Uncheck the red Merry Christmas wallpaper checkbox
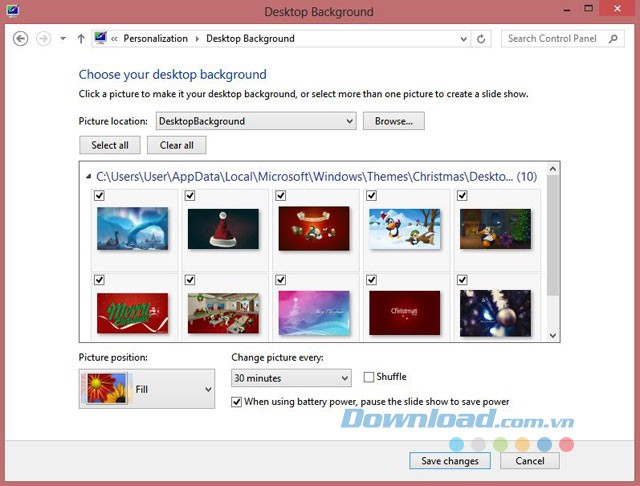640x486 pixels. (98, 280)
